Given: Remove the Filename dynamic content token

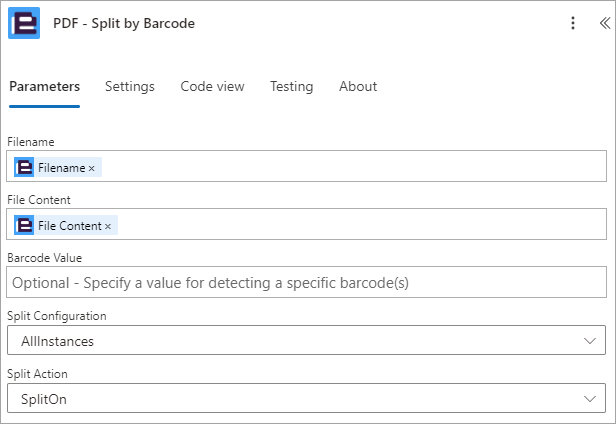Looking at the screenshot, I should click(92, 169).
